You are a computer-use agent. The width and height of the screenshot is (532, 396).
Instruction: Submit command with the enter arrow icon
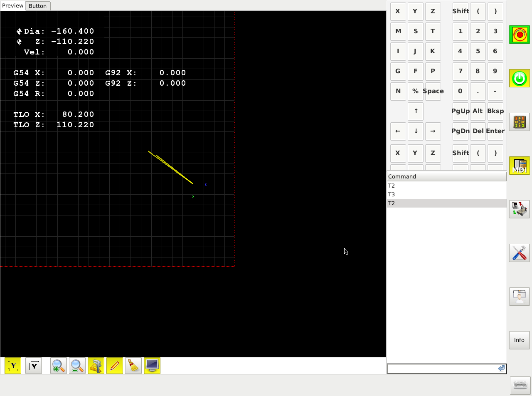pos(501,369)
